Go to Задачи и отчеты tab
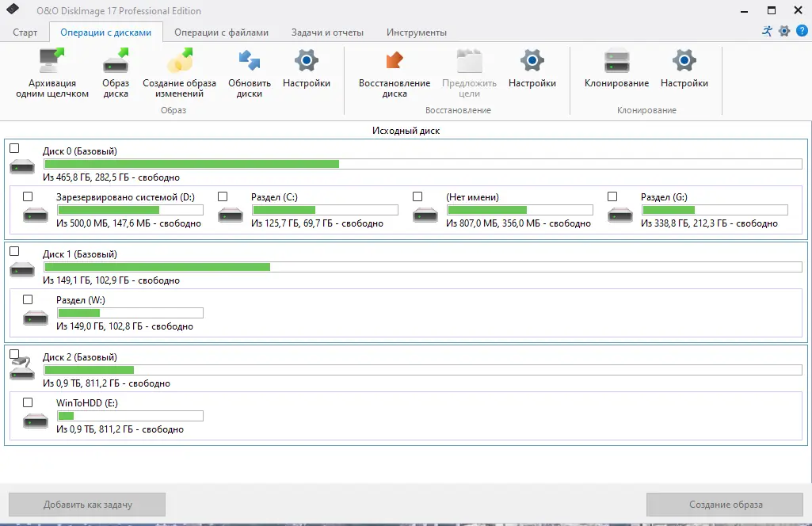Image resolution: width=812 pixels, height=526 pixels. click(327, 32)
